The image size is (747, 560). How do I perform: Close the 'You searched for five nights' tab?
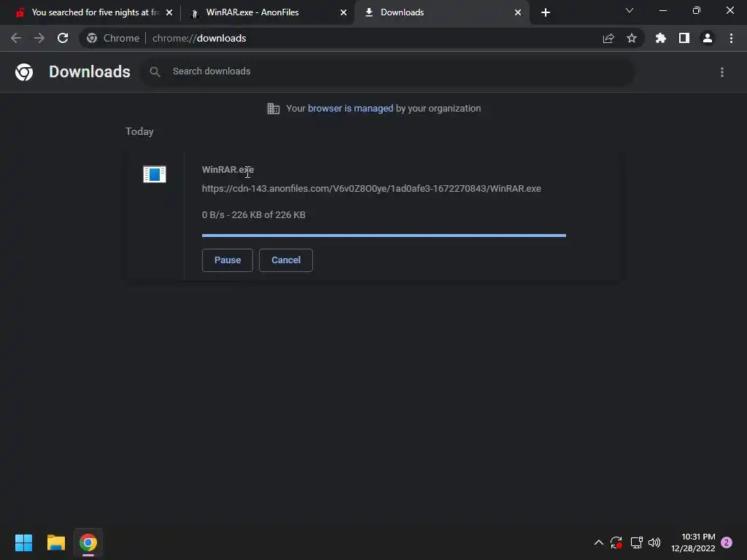click(x=169, y=12)
